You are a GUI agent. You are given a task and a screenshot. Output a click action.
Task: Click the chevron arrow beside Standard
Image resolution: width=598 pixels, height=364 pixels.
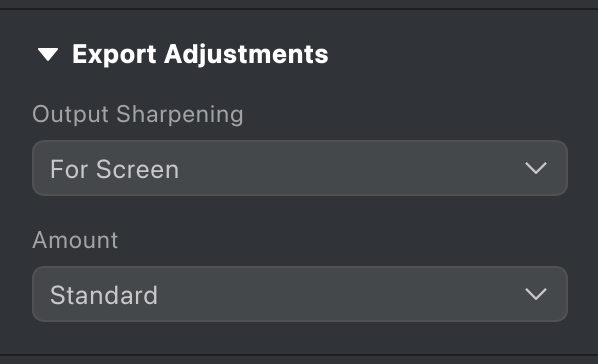536,294
